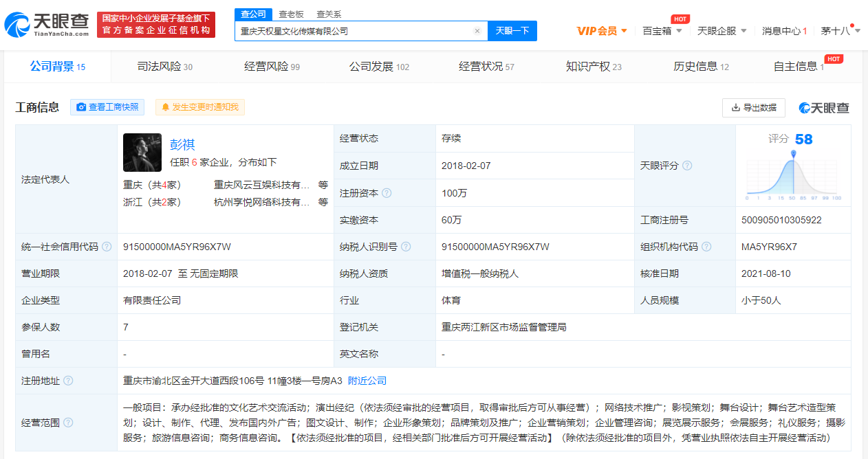Click the help icon next to 统一社会信用代码
The height and width of the screenshot is (459, 868).
point(107,247)
